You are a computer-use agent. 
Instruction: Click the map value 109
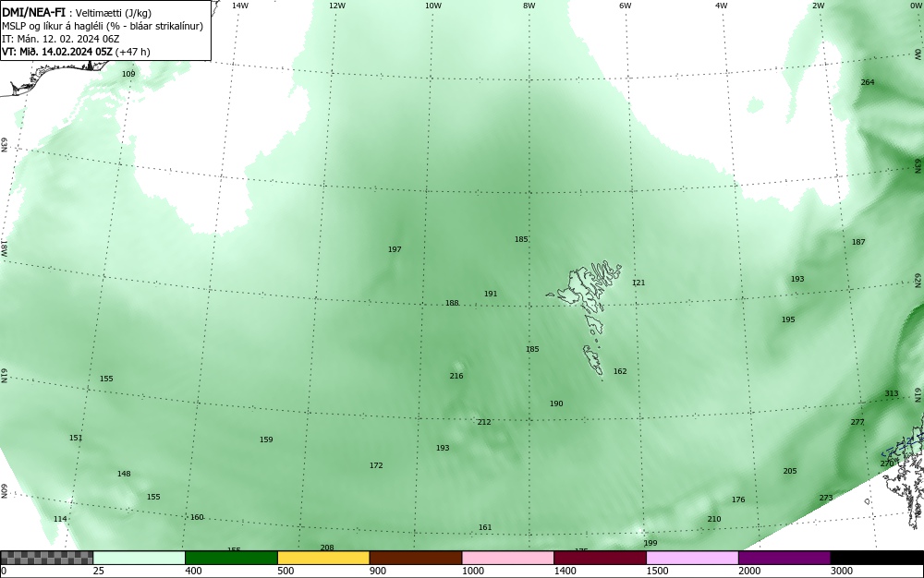pos(128,74)
